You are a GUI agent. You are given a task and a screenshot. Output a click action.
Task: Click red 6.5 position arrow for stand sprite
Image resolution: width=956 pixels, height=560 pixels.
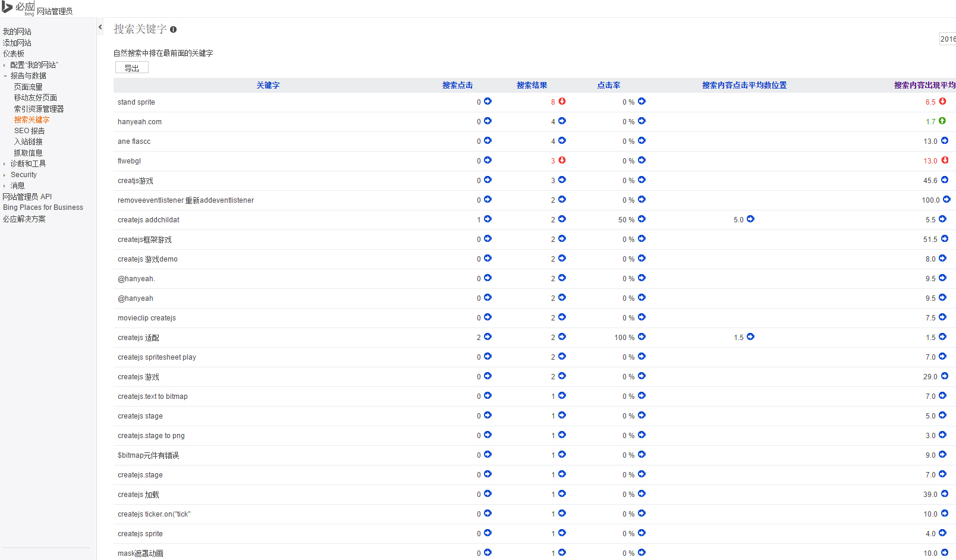(x=942, y=102)
